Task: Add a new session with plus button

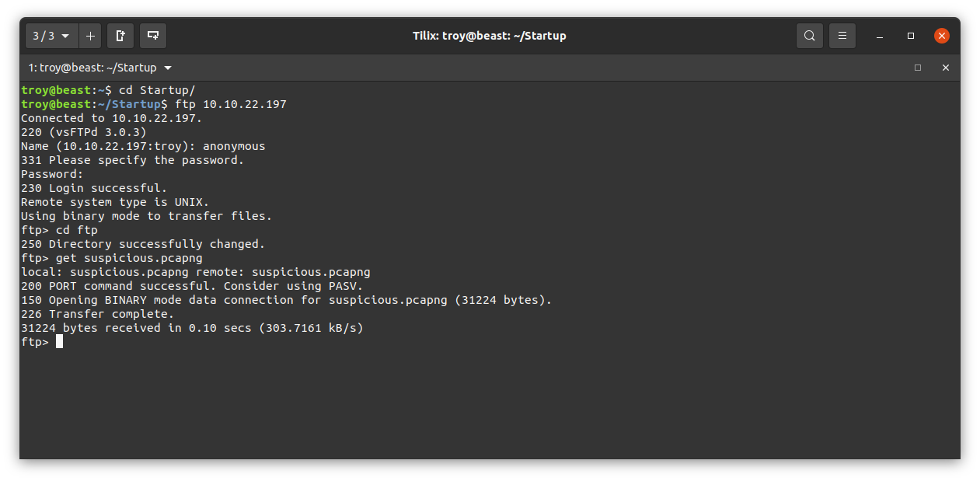Action: click(x=90, y=36)
